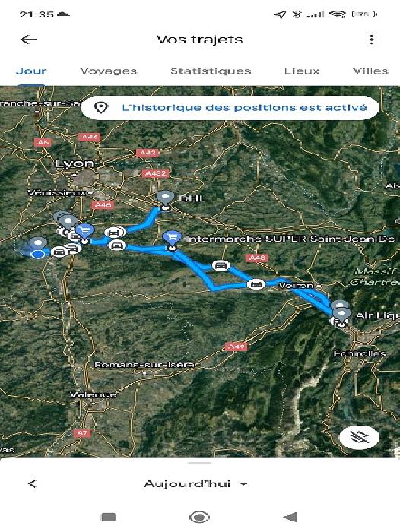Tap the Android home navigation button

pos(199,517)
